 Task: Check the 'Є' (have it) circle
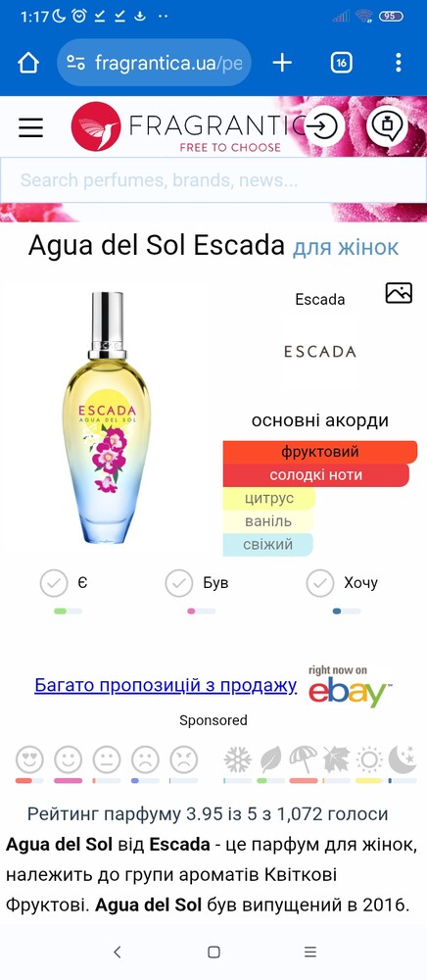point(54,584)
